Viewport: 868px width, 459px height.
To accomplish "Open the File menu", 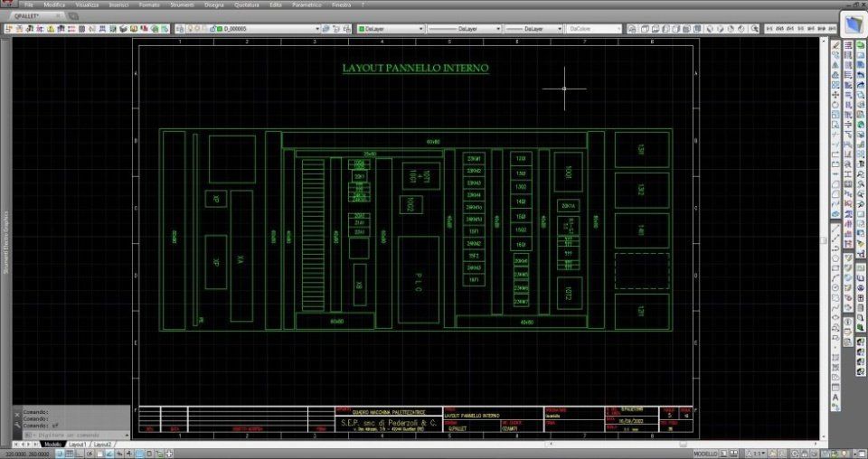I will (x=29, y=5).
